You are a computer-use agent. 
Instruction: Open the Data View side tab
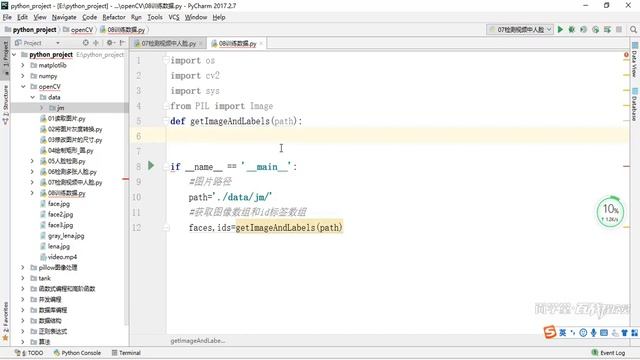[x=634, y=60]
